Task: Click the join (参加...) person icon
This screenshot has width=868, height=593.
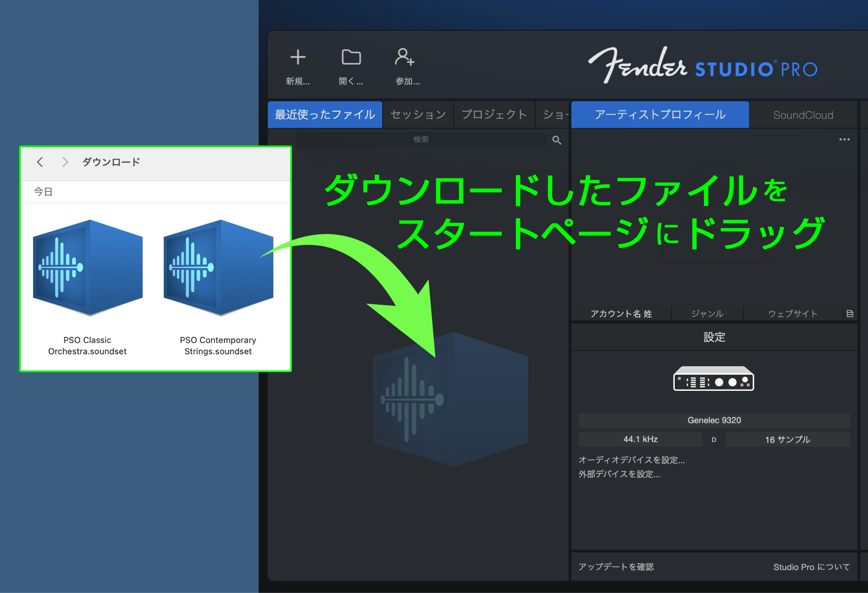Action: pyautogui.click(x=404, y=57)
